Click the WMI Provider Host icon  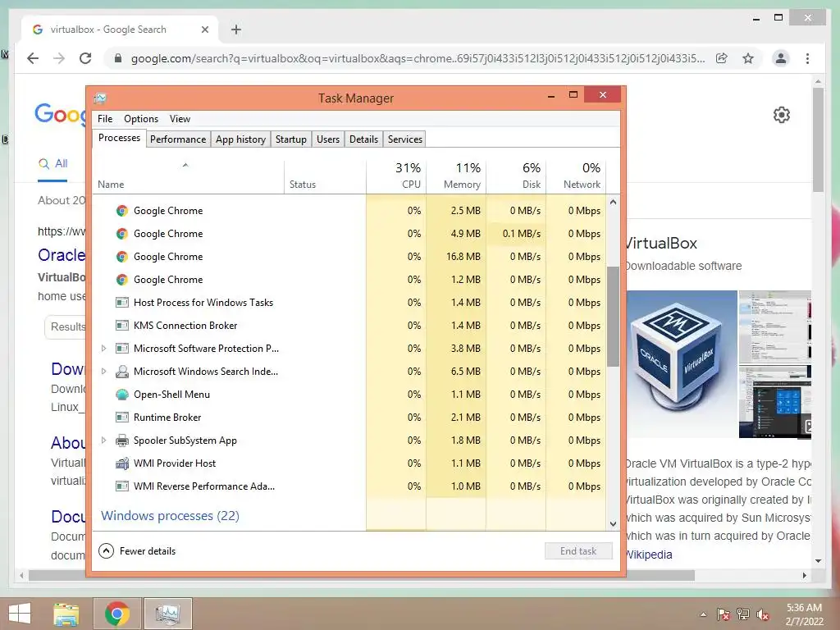(122, 463)
